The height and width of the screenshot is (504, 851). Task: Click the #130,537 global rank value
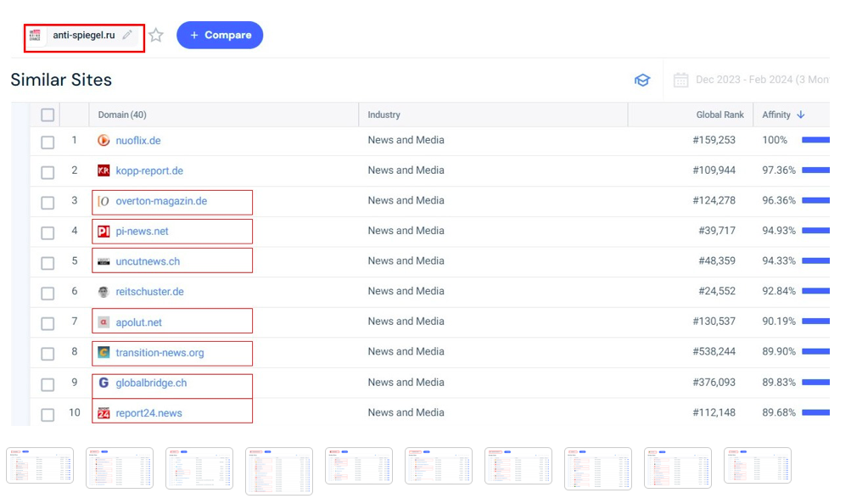[x=714, y=322]
